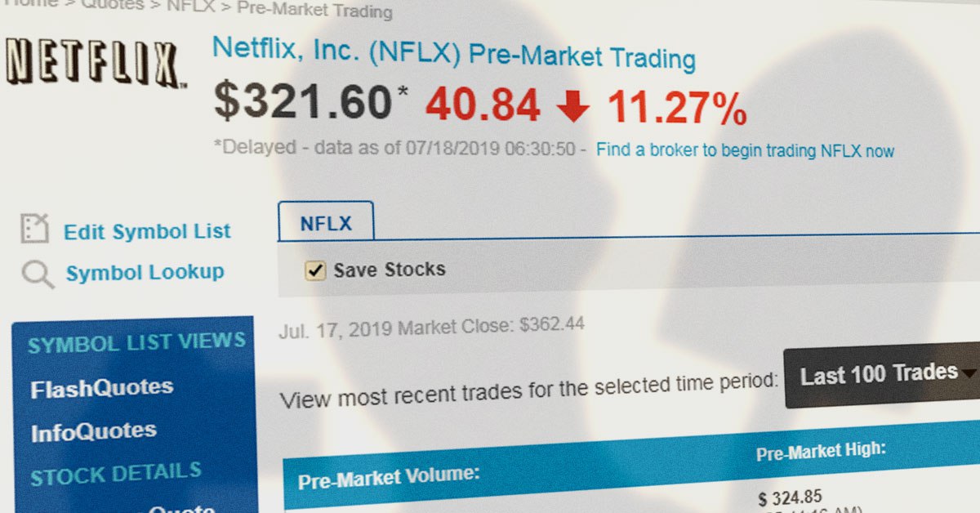This screenshot has height=513, width=980.
Task: Click the Edit Symbol List icon
Action: pyautogui.click(x=35, y=230)
